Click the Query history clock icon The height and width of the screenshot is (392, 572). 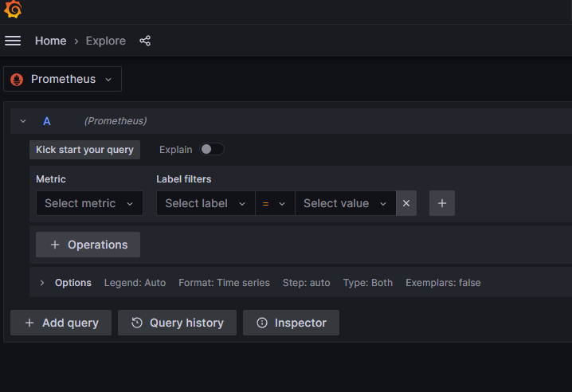(x=137, y=323)
